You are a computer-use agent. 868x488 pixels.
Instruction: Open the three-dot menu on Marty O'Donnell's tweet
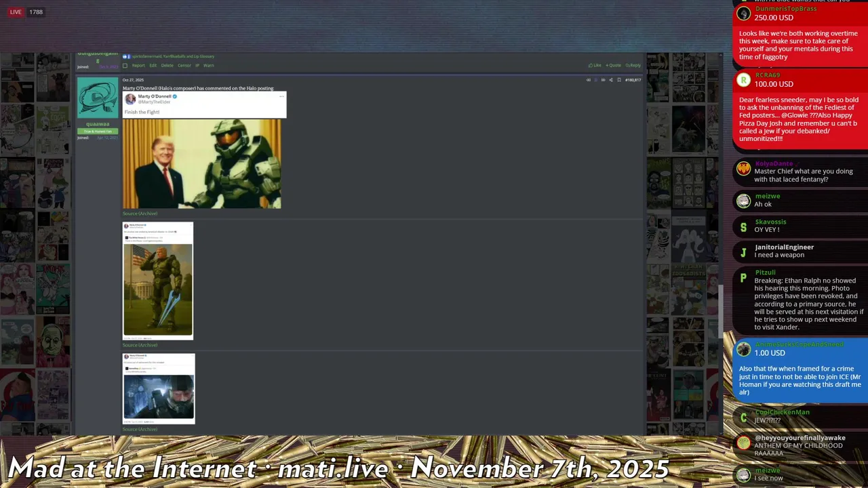[x=281, y=96]
